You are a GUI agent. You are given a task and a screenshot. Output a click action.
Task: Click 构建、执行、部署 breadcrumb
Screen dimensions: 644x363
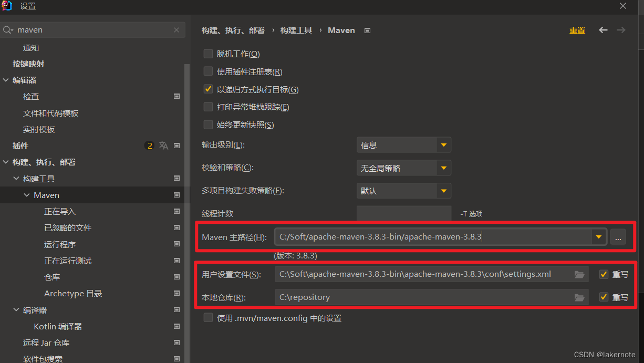pos(233,30)
